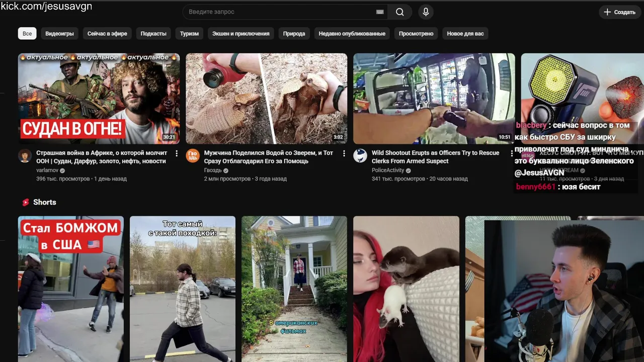Click the search magnifier button

(400, 12)
